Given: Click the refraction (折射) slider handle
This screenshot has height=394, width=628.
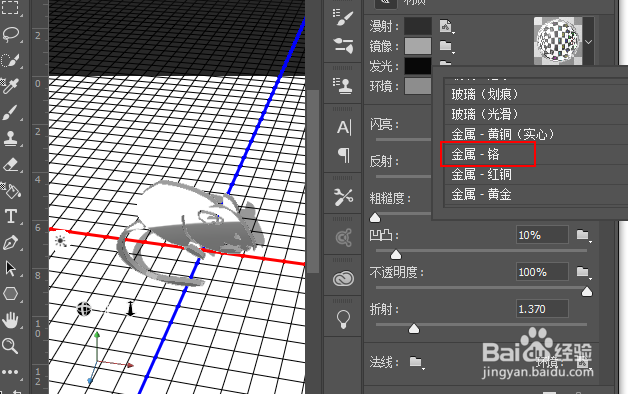Looking at the screenshot, I should pos(414,329).
